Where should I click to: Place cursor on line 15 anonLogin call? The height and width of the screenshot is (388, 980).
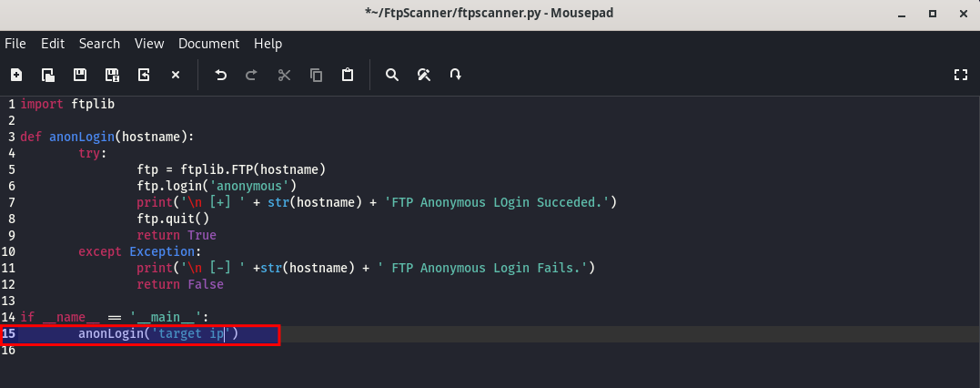pyautogui.click(x=158, y=334)
